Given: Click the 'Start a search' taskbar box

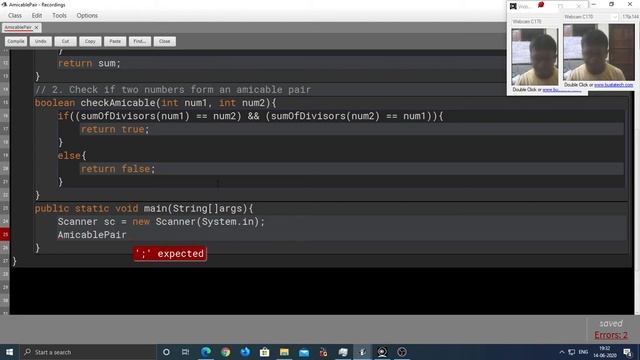Looking at the screenshot, I should point(88,352).
